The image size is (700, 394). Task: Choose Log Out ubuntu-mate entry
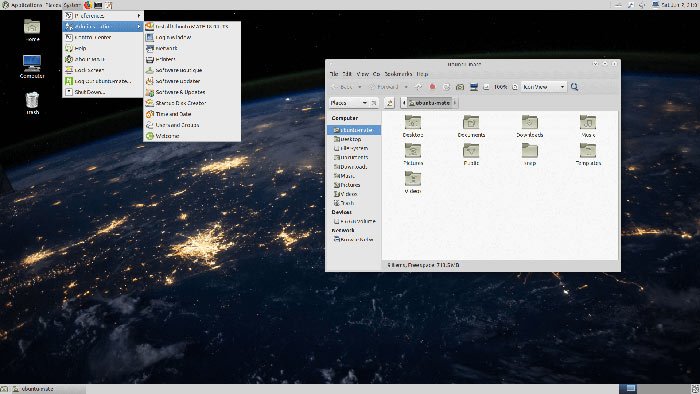point(103,81)
